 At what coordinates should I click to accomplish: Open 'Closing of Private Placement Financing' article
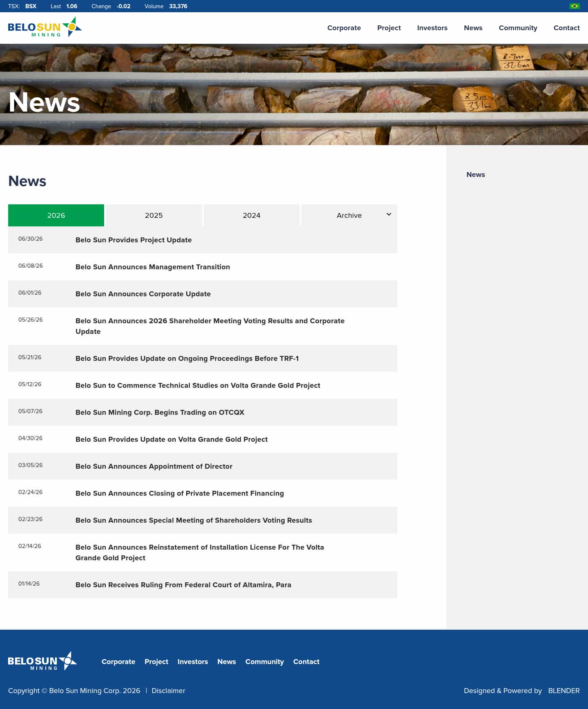tap(180, 493)
